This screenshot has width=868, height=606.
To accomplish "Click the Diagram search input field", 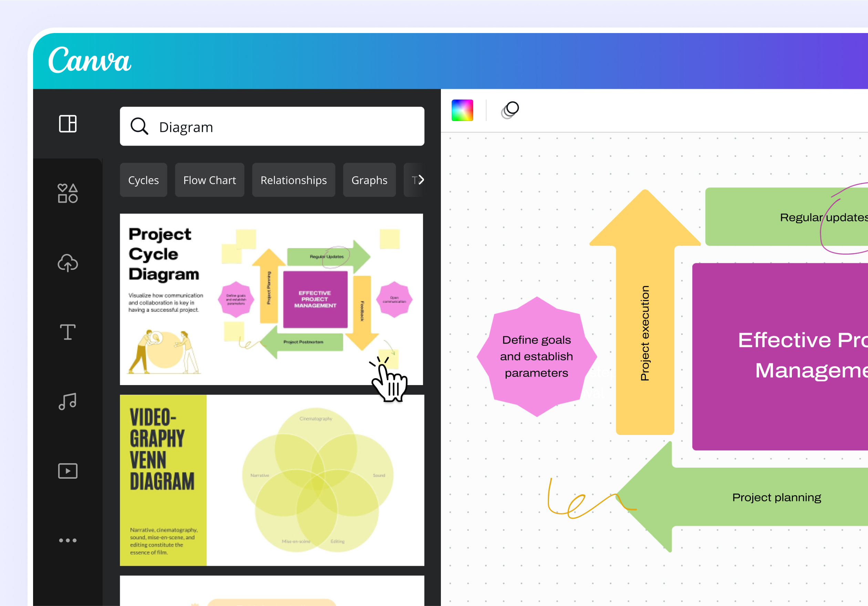I will (x=265, y=127).
